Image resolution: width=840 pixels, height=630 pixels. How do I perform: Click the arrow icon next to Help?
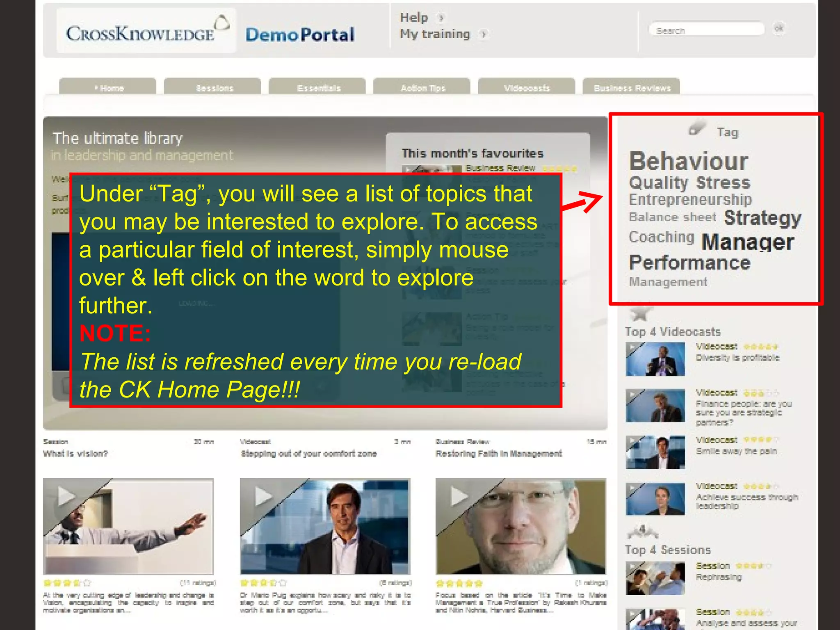coord(441,18)
